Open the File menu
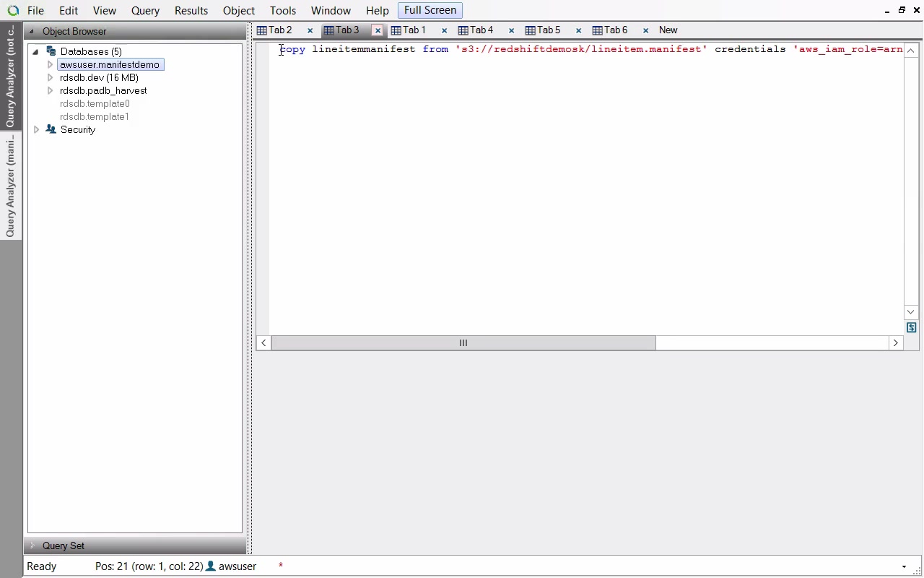 pyautogui.click(x=35, y=11)
